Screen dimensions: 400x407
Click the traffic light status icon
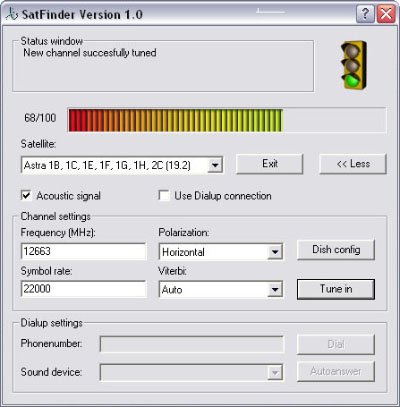pos(354,65)
